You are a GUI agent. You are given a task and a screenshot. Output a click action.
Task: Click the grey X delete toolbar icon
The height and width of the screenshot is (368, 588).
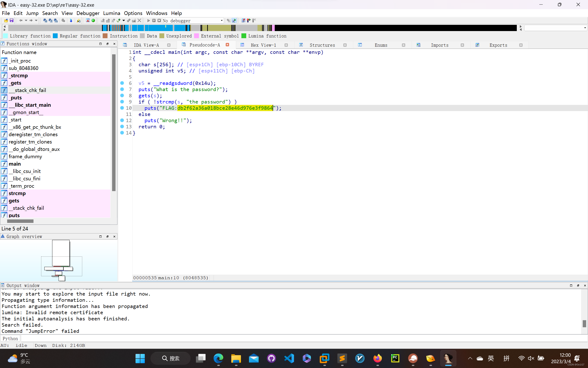tap(139, 21)
